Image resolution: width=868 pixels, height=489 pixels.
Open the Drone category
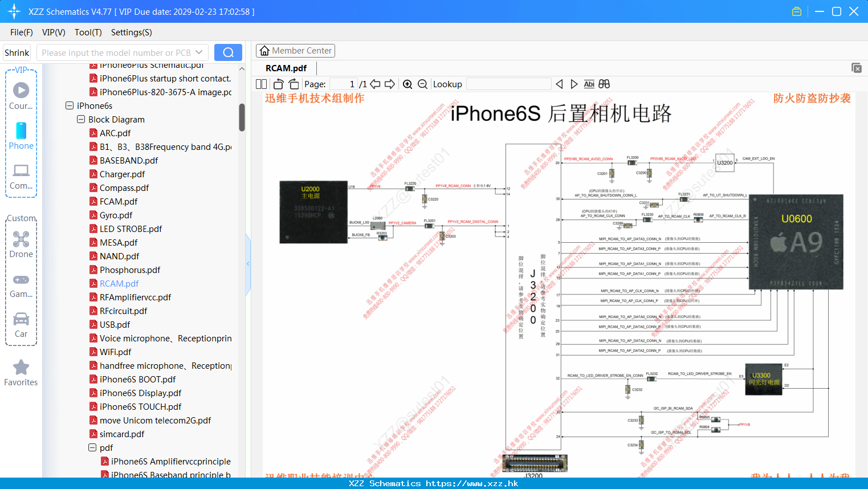[21, 244]
